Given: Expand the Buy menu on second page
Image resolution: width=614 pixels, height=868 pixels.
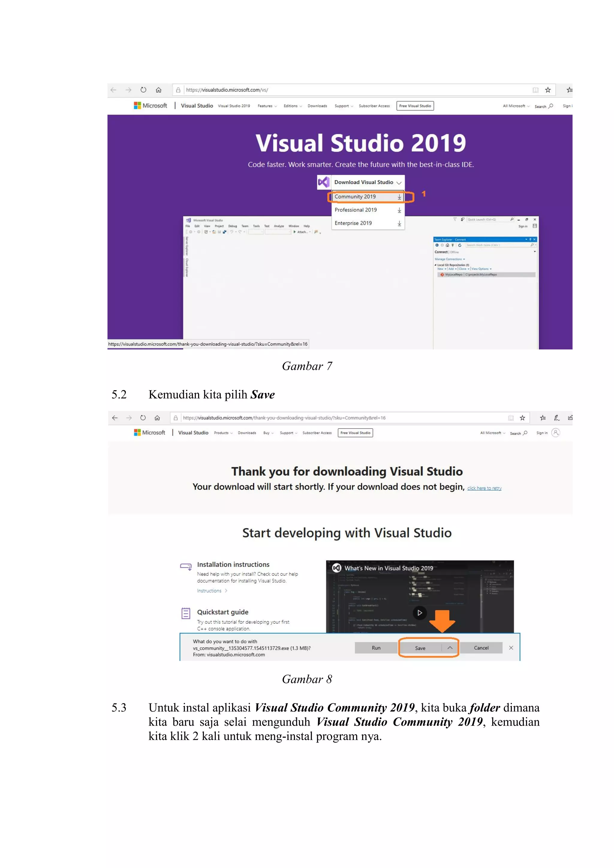Looking at the screenshot, I should (x=268, y=433).
